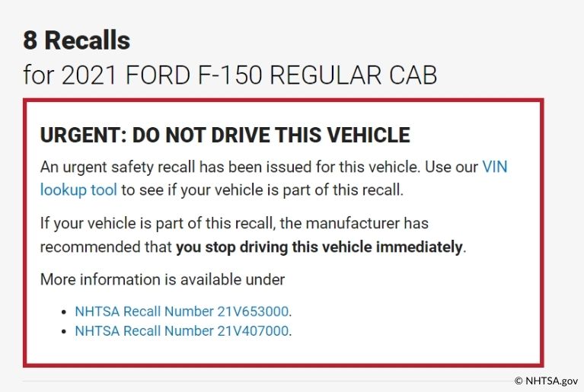The width and height of the screenshot is (584, 392).
Task: Click the 'lookup tool' link text
Action: [78, 190]
